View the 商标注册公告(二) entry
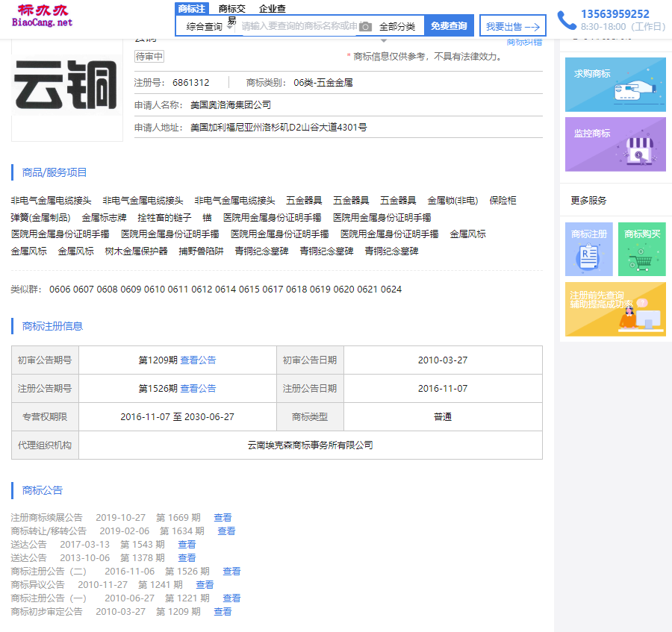 (x=231, y=572)
